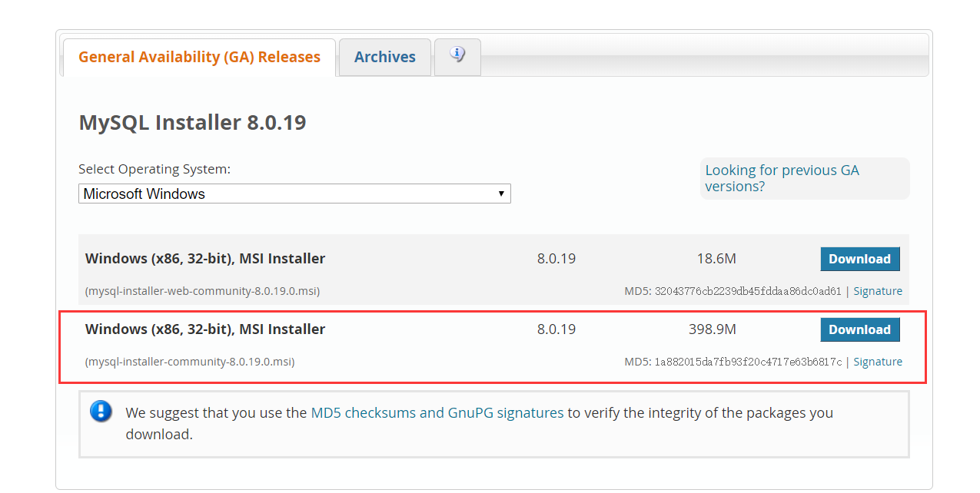Download the 18.6M web community installer
Viewport: 980px width, 493px height.
tap(859, 259)
